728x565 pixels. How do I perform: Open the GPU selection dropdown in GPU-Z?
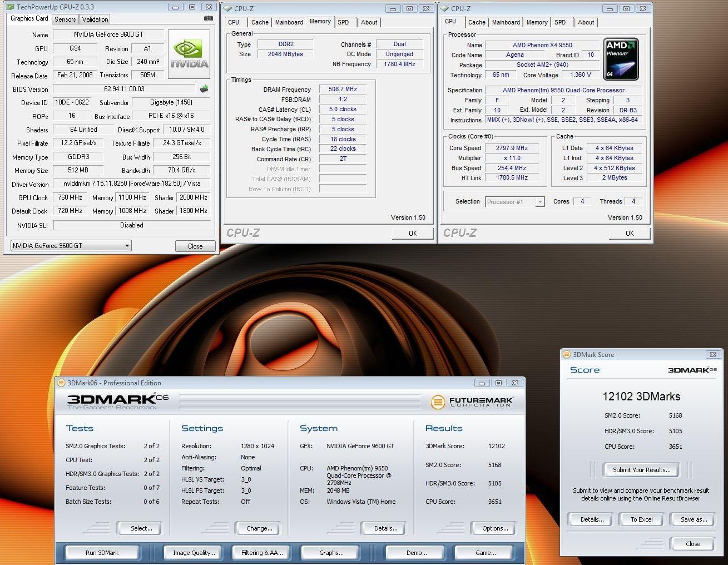pyautogui.click(x=71, y=245)
